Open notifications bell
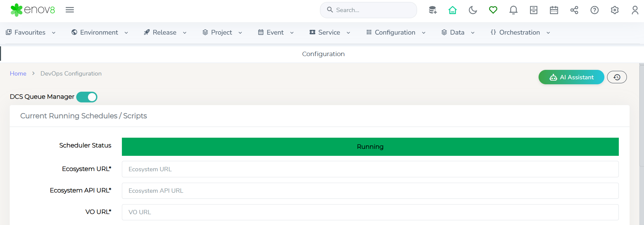Viewport: 644px width, 225px height. [x=513, y=10]
